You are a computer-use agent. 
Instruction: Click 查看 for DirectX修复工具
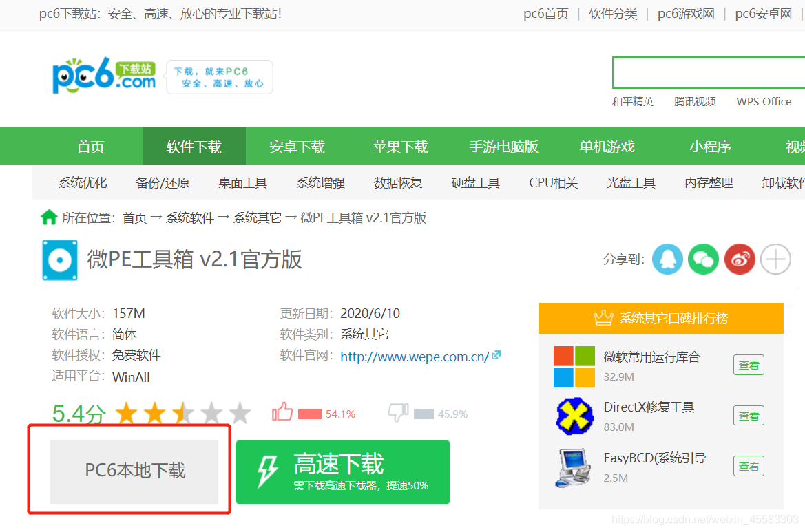(x=749, y=416)
